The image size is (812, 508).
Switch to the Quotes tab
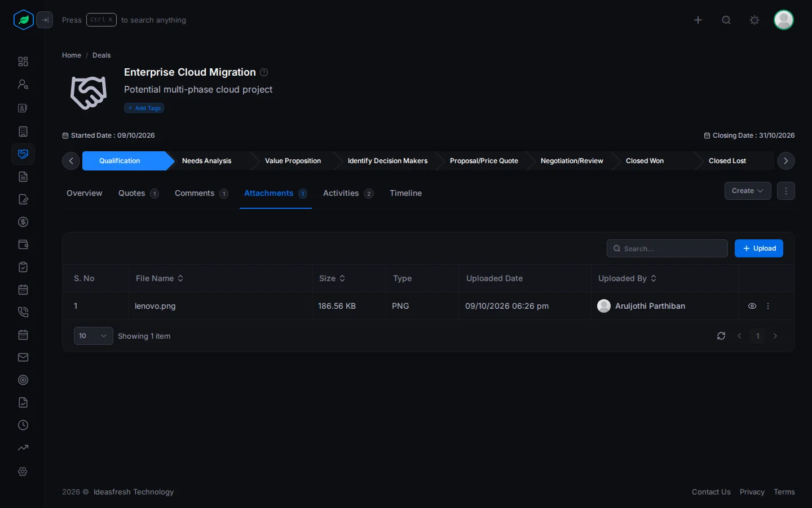(138, 193)
